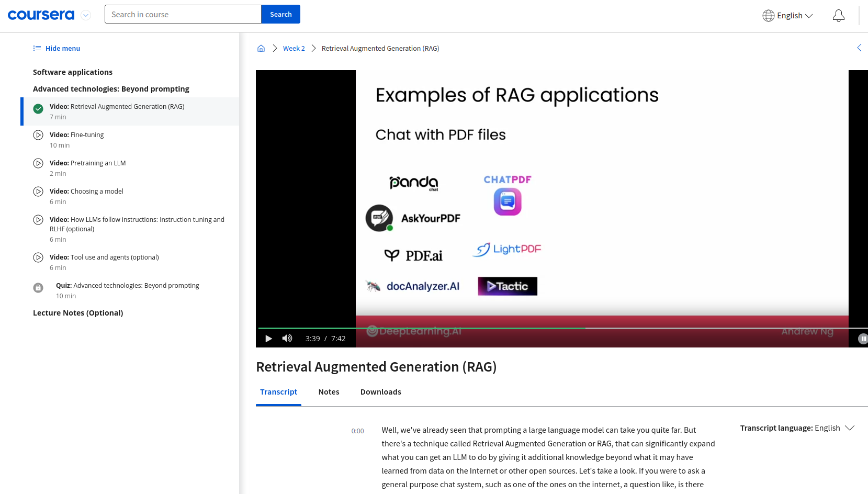Open Video: Choosing a model lesson

pyautogui.click(x=130, y=196)
